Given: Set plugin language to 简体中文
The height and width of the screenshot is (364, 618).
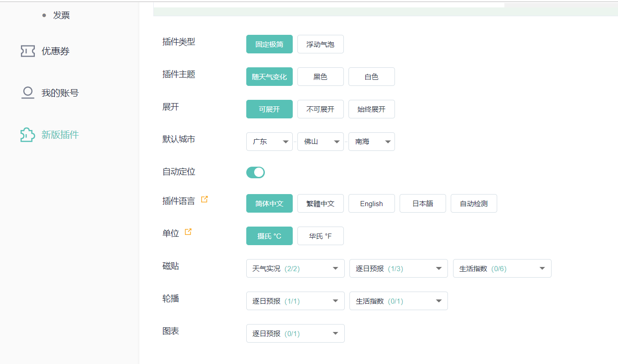Looking at the screenshot, I should tap(270, 203).
